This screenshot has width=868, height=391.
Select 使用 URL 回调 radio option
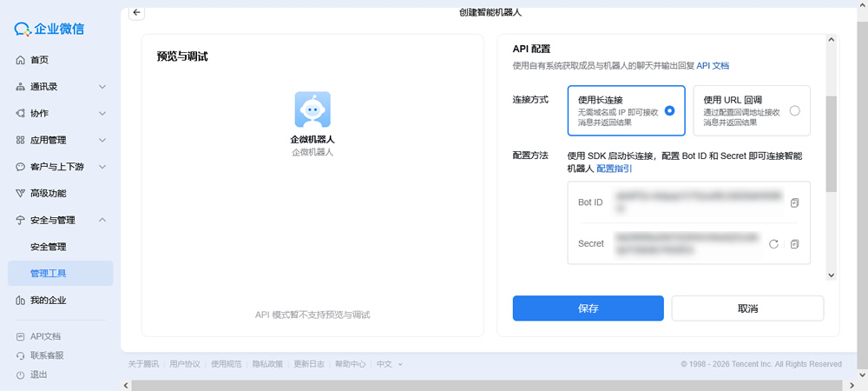[794, 110]
